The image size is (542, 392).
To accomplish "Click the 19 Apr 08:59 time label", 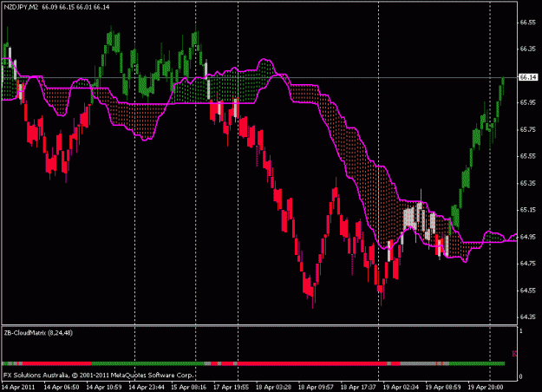I will click(x=443, y=387).
